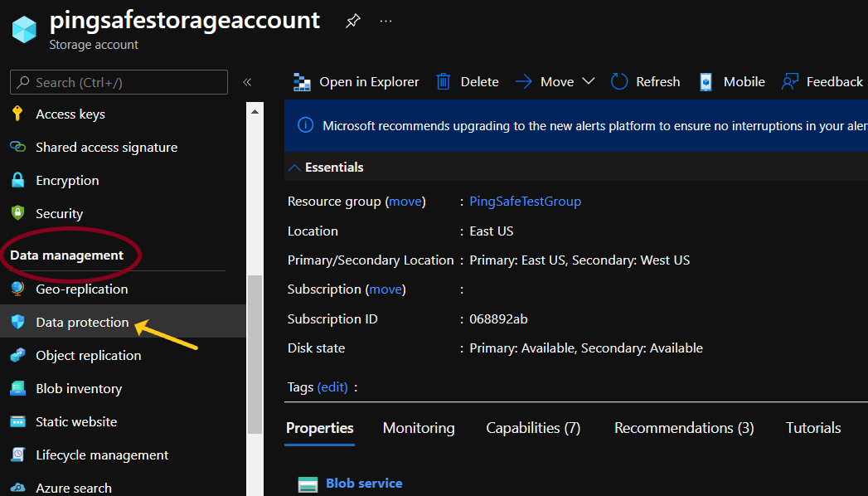Select Data protection in sidebar

pyautogui.click(x=82, y=323)
